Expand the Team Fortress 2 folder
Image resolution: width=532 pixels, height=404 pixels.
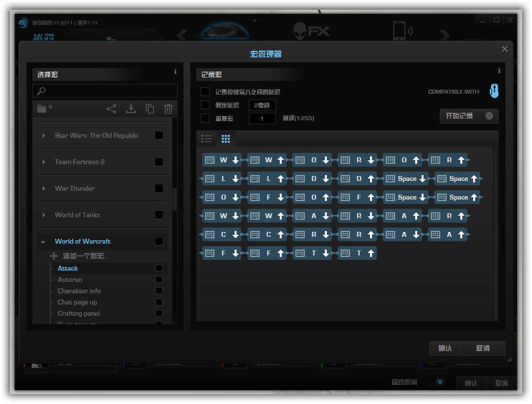[43, 162]
